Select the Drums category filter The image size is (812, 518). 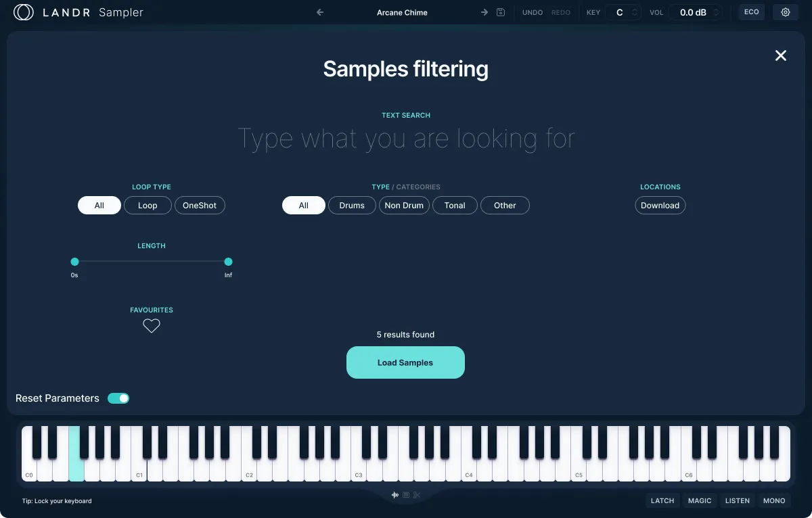[x=352, y=205]
